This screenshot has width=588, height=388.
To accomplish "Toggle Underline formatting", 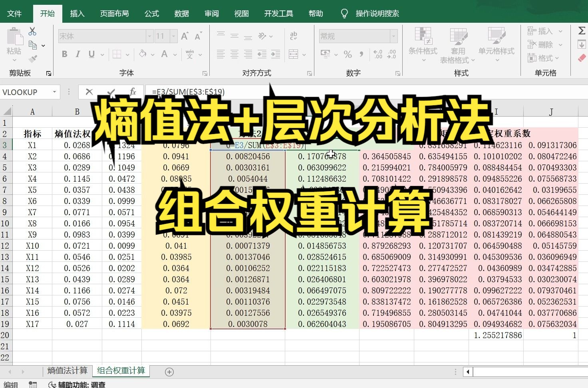I will tap(91, 54).
